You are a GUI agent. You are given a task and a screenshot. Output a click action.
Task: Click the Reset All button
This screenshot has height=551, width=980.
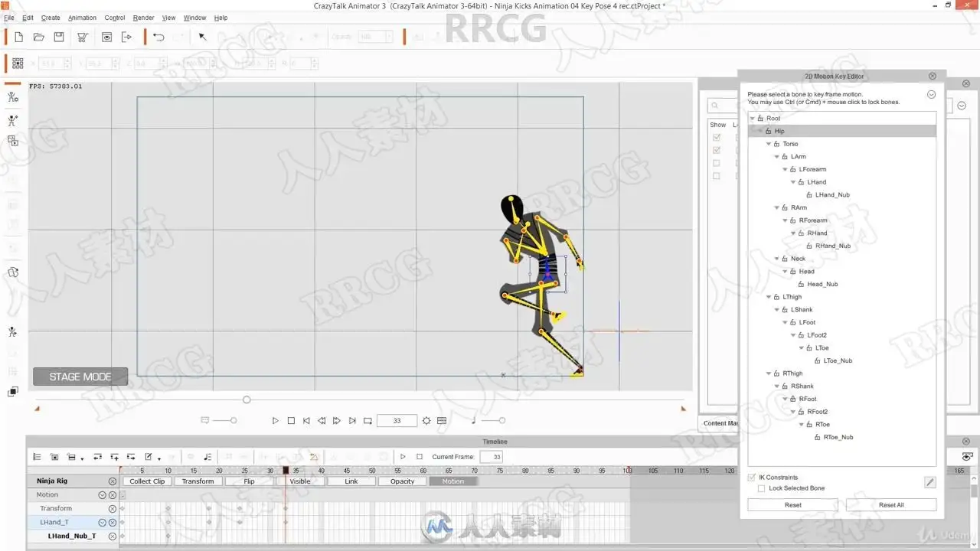coord(891,505)
